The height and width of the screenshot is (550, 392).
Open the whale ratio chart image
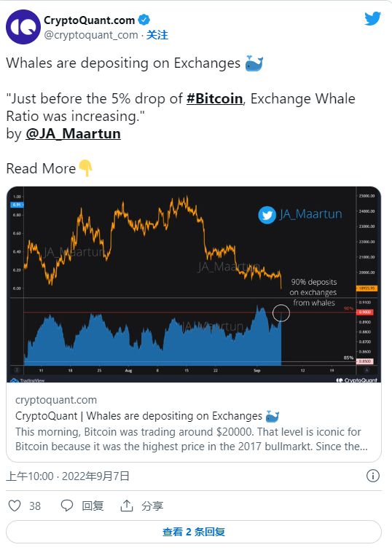194,285
